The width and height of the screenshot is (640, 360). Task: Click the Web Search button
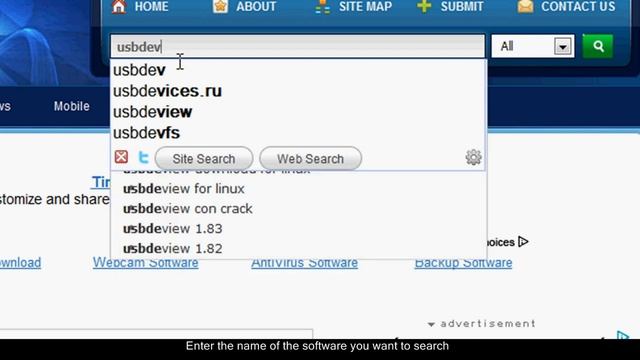[x=310, y=158]
